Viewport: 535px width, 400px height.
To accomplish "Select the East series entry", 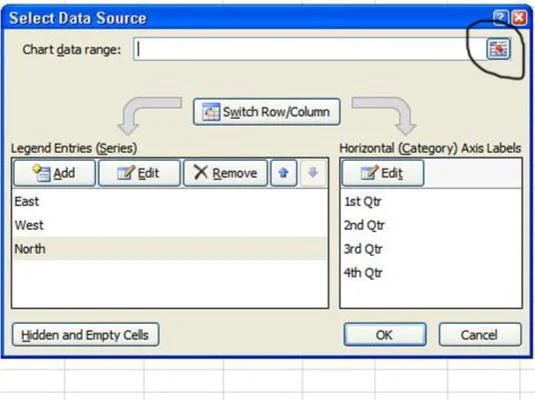I will [x=170, y=201].
